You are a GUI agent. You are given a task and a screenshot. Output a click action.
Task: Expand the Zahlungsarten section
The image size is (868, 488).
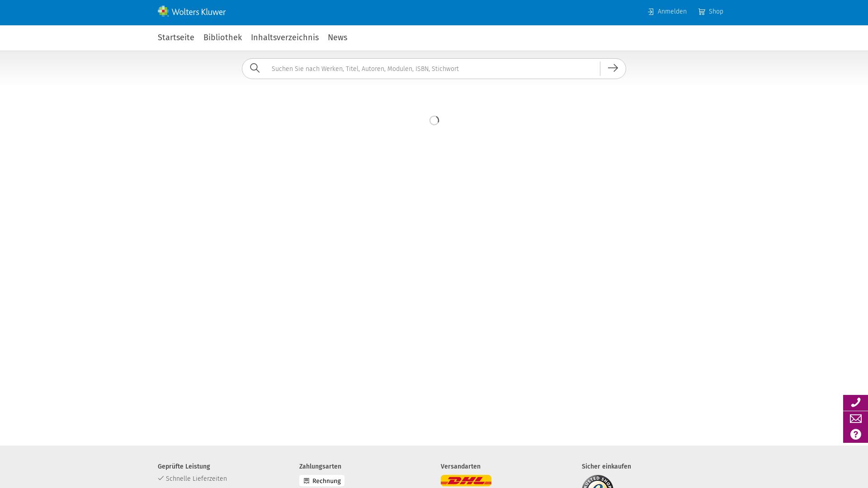320,466
